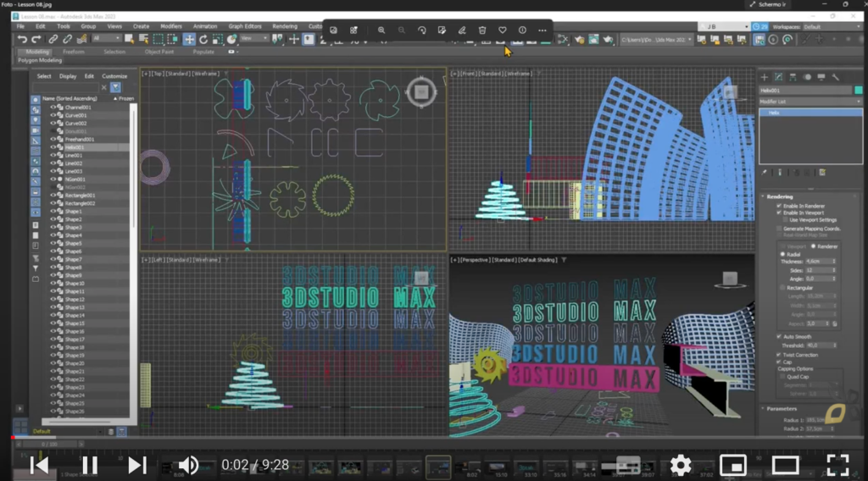Click Polygon Modeling panel button
Image resolution: width=868 pixels, height=481 pixels.
click(x=40, y=60)
